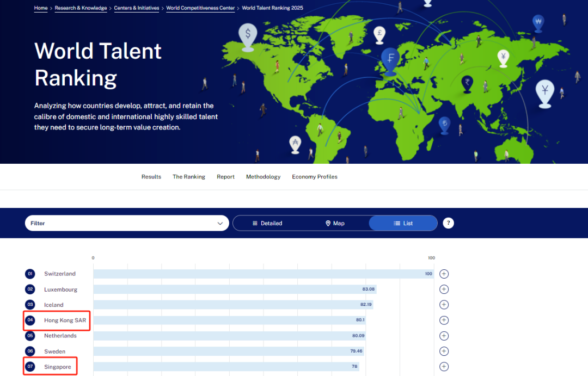This screenshot has width=588, height=376.
Task: Switch to Map view
Action: (335, 223)
